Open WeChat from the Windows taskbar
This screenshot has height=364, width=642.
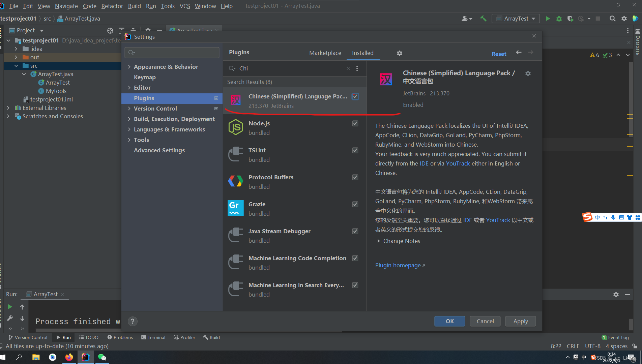tap(102, 357)
